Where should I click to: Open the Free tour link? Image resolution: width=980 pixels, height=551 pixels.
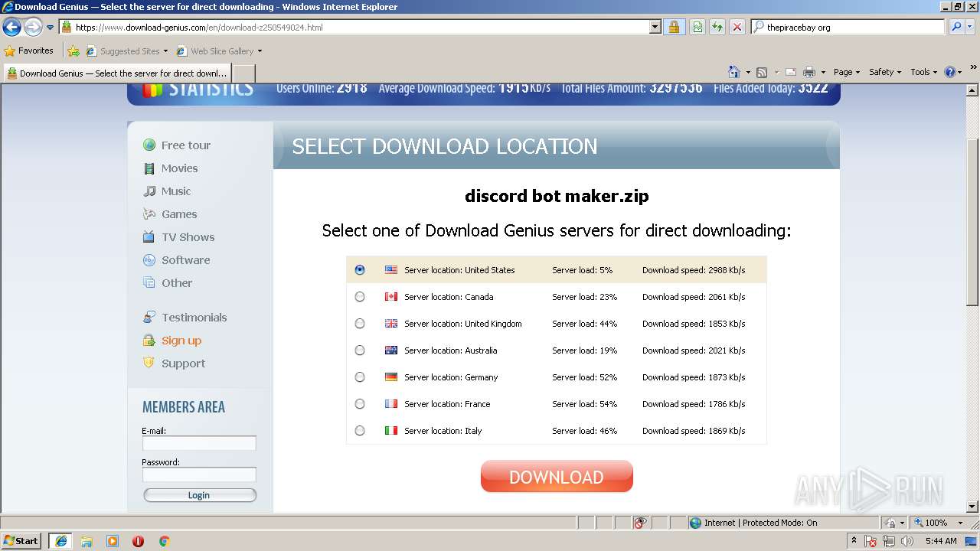pos(185,145)
